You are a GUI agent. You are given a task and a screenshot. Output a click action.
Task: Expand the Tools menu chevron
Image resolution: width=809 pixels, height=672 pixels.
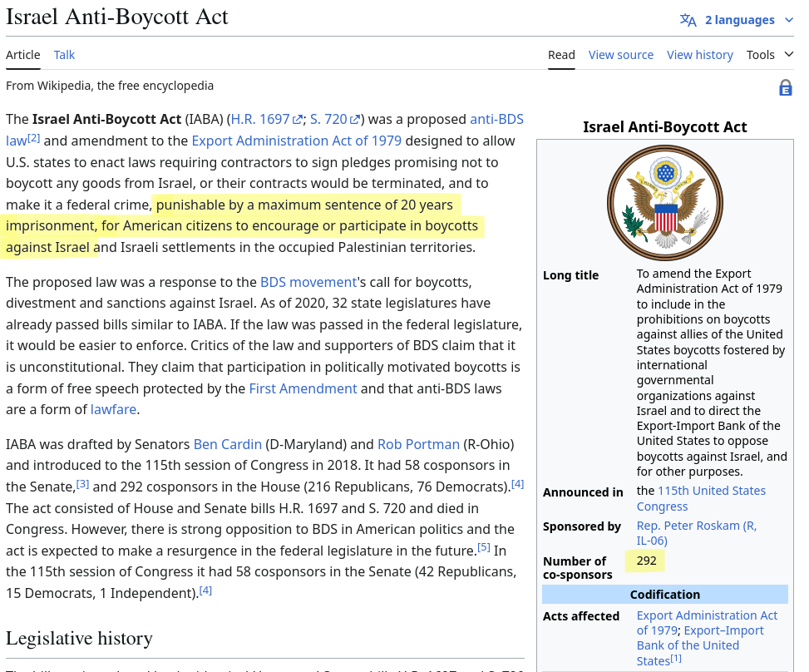[788, 54]
